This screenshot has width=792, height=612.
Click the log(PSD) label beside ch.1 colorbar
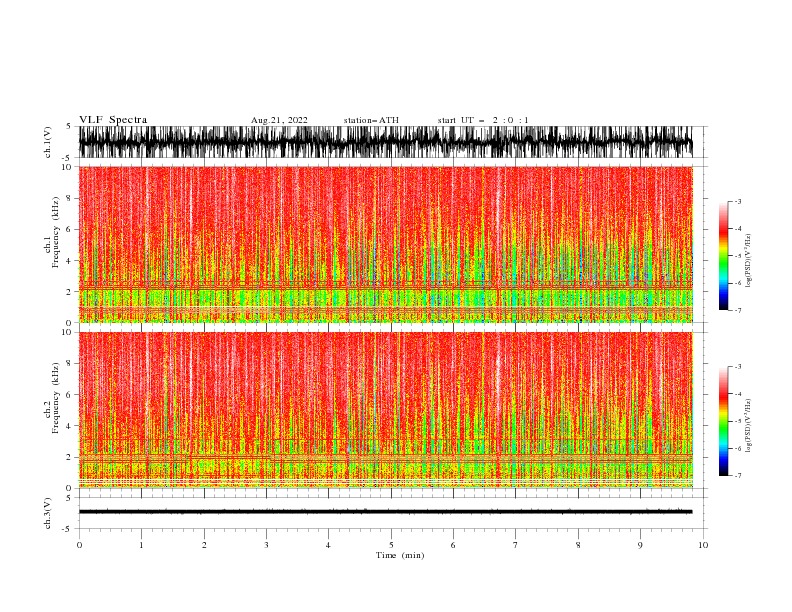[x=749, y=261]
